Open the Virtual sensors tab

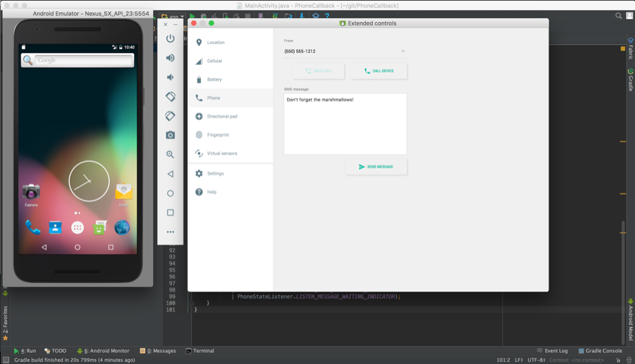tap(231, 154)
